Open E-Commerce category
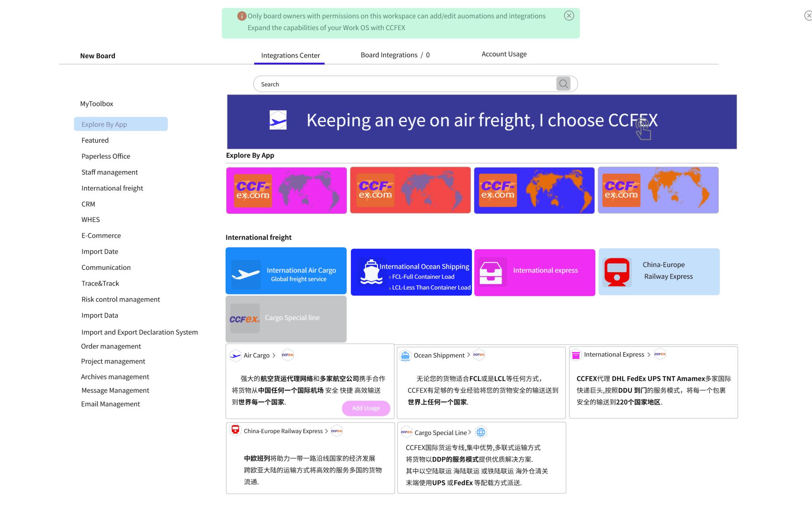The height and width of the screenshot is (508, 812). [x=101, y=235]
